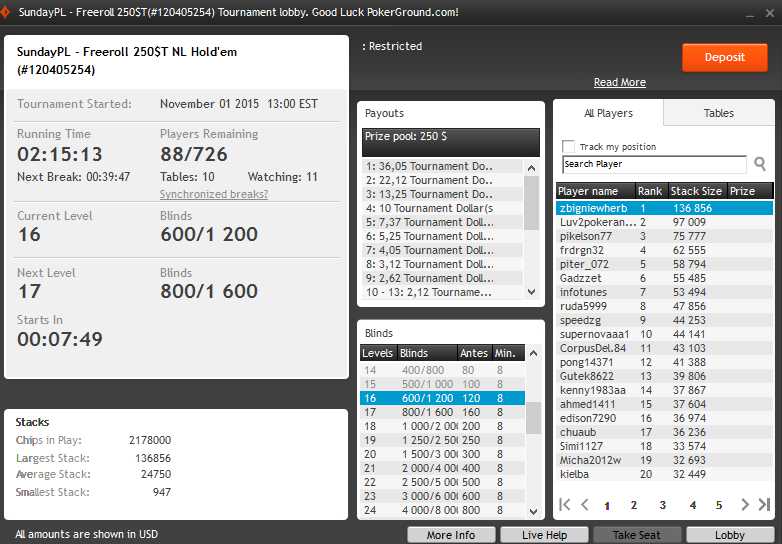Jump to last page of players
The width and height of the screenshot is (782, 544).
[x=764, y=505]
